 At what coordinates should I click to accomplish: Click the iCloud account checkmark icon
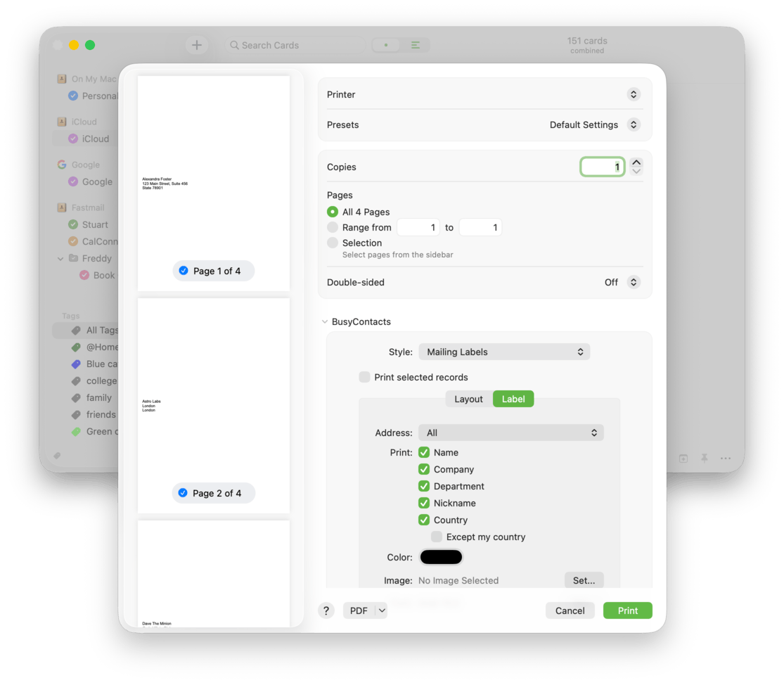(72, 139)
